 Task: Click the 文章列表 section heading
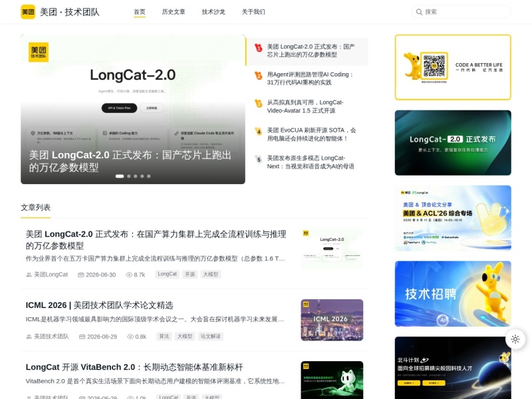pyautogui.click(x=36, y=207)
